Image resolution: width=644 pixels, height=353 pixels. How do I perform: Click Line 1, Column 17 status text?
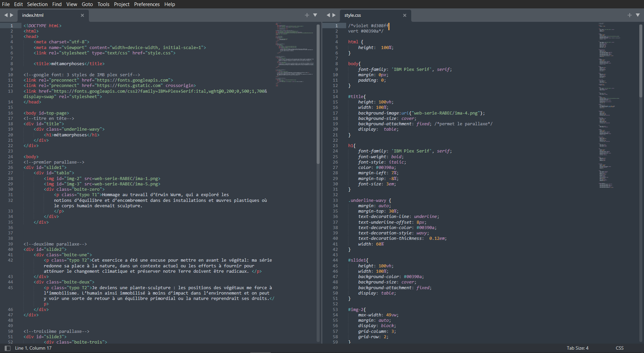33,348
